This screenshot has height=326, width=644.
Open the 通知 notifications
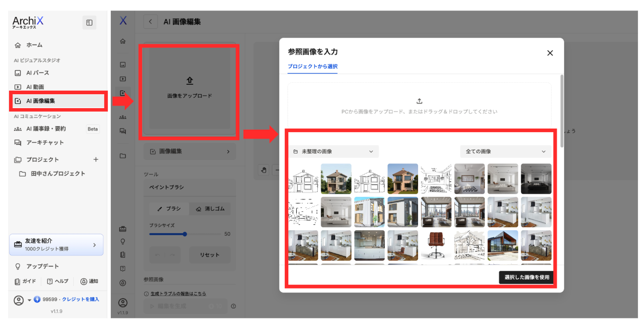(89, 281)
